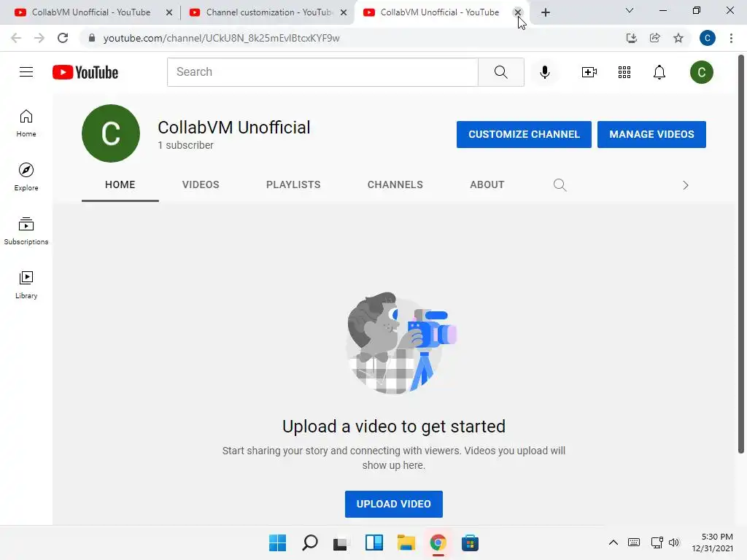
Task: Open Library in sidebar
Action: tap(26, 285)
